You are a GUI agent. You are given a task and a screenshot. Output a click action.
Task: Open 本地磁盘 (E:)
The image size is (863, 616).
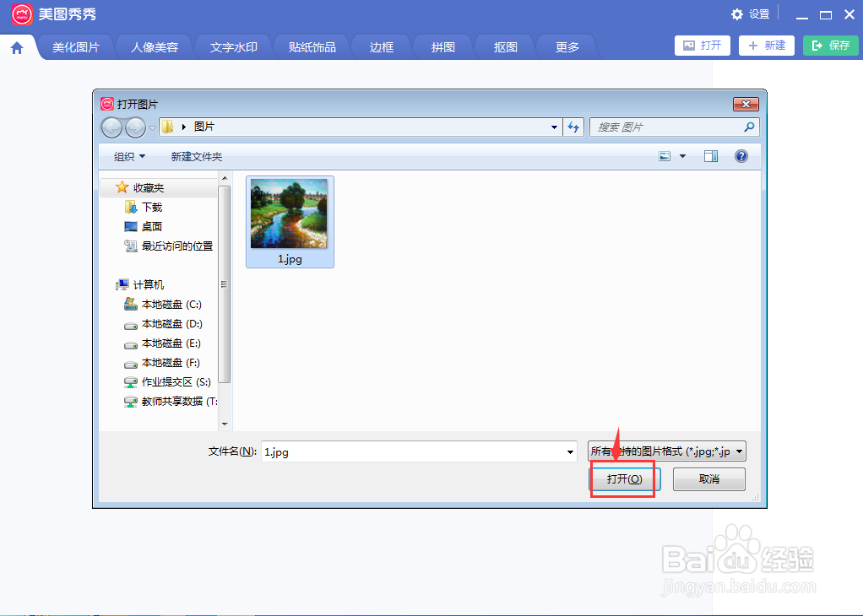click(162, 343)
